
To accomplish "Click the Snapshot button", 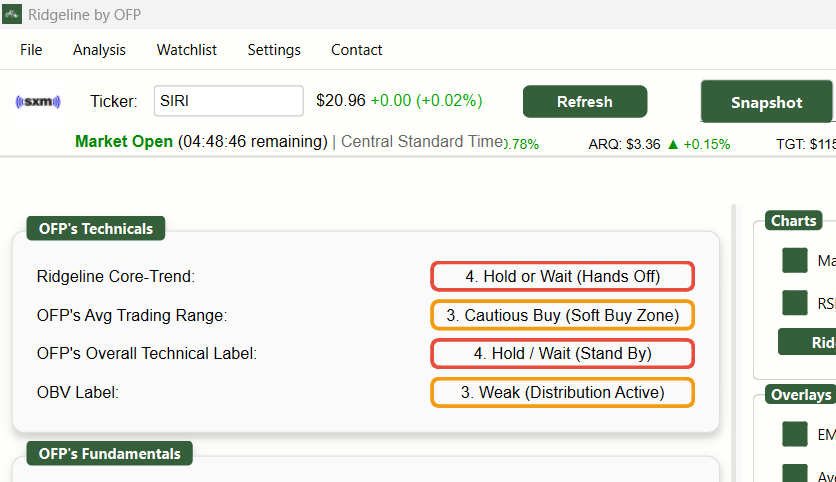I will 766,102.
